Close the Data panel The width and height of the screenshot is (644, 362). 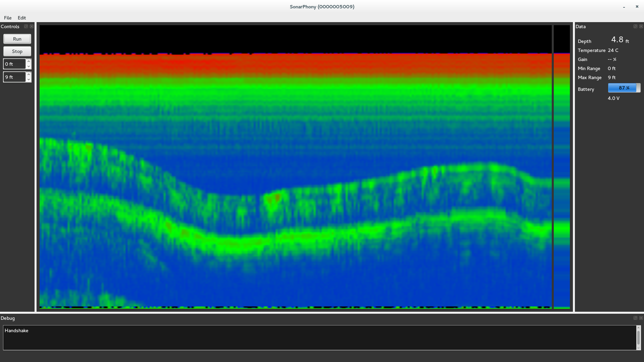pos(641,26)
